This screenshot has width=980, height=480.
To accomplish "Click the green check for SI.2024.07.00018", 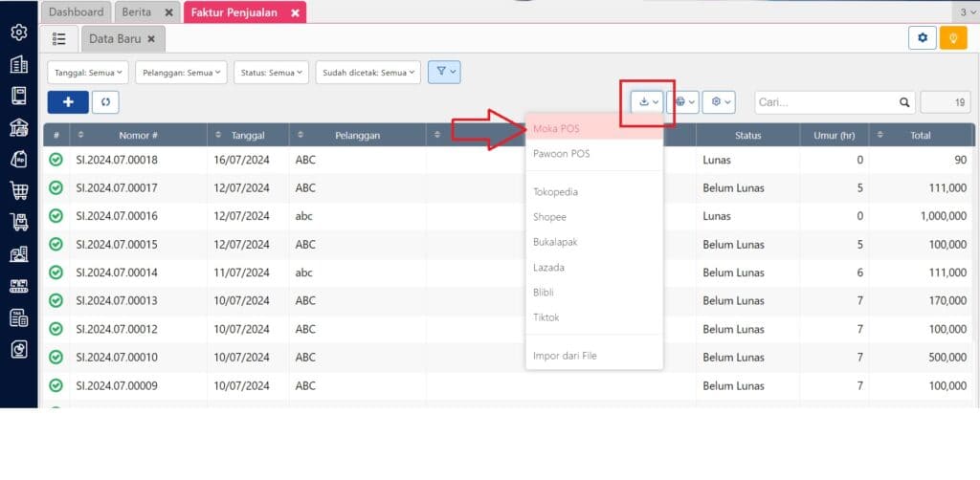I will (56, 160).
